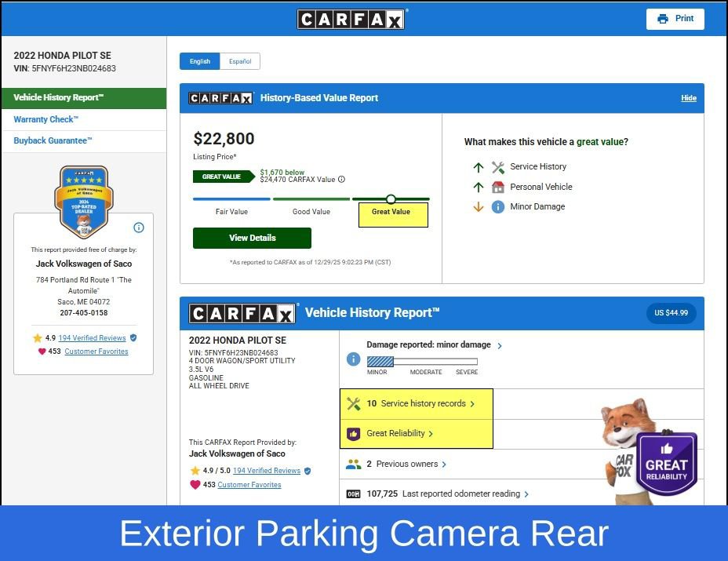Expand the 2 Previous owners section
The height and width of the screenshot is (561, 728).
pos(406,464)
